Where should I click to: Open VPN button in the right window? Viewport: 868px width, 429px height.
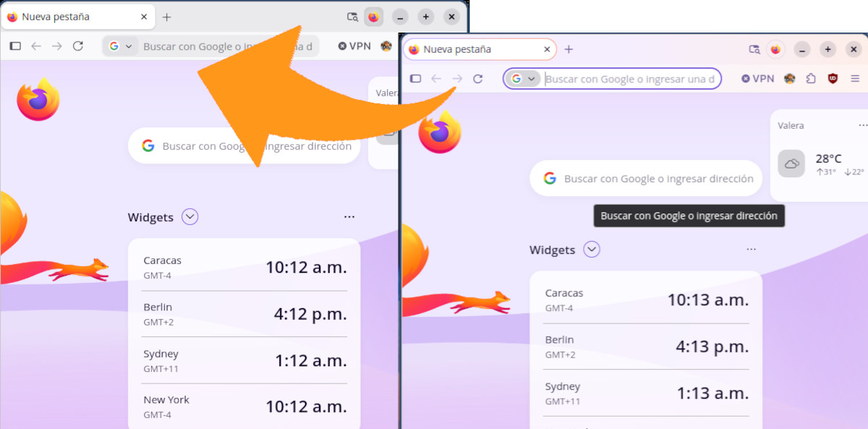[757, 78]
